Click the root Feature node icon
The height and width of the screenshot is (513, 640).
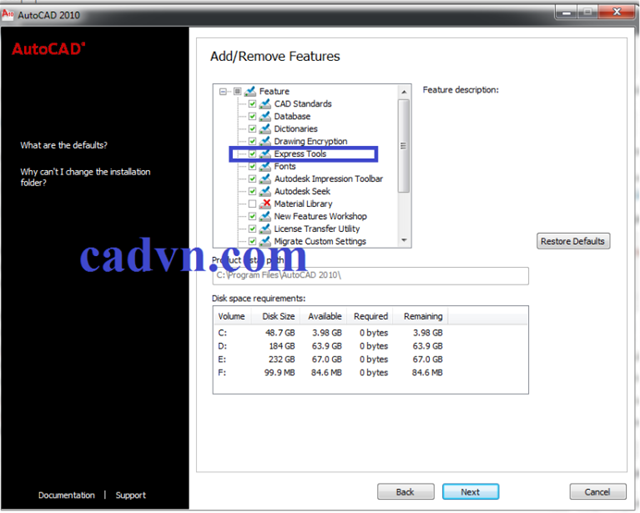250,91
